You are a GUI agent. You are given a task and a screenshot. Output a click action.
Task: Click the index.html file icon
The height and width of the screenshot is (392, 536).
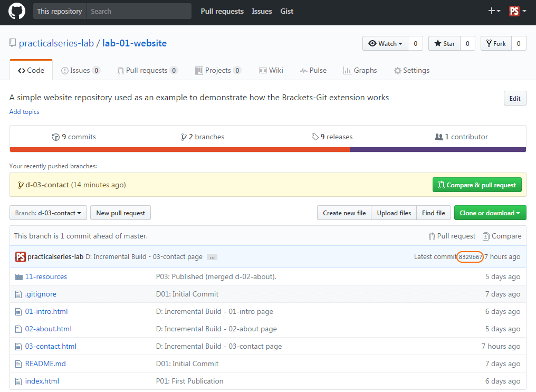tap(18, 381)
